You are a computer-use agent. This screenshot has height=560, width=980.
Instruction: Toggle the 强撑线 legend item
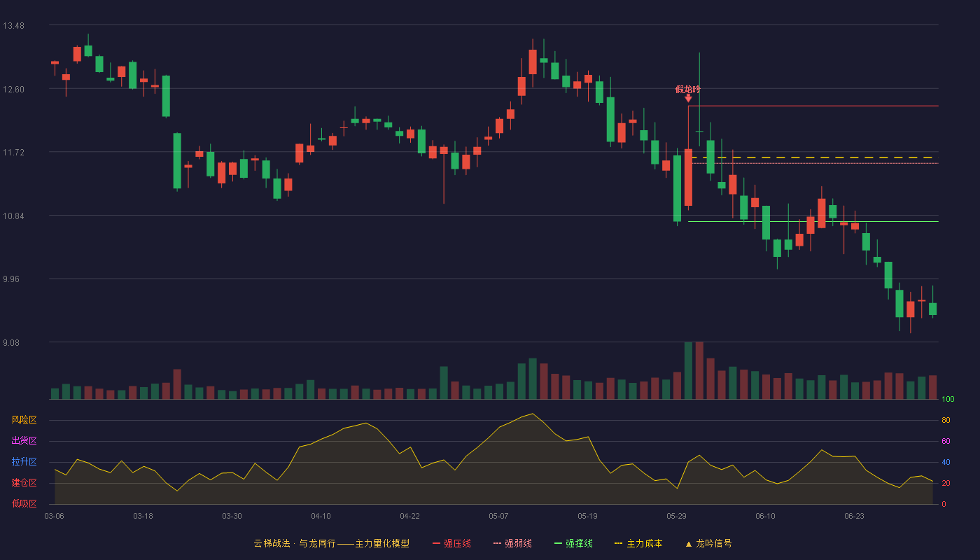coord(573,543)
